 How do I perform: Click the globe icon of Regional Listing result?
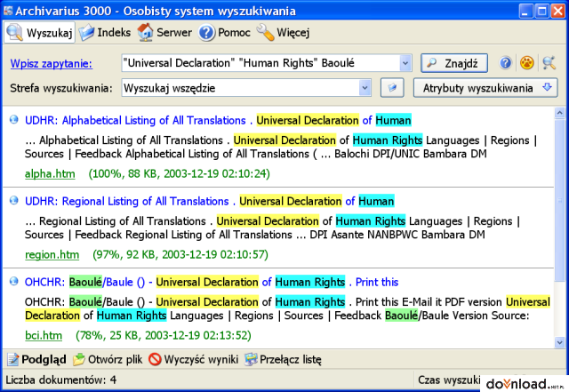point(14,200)
